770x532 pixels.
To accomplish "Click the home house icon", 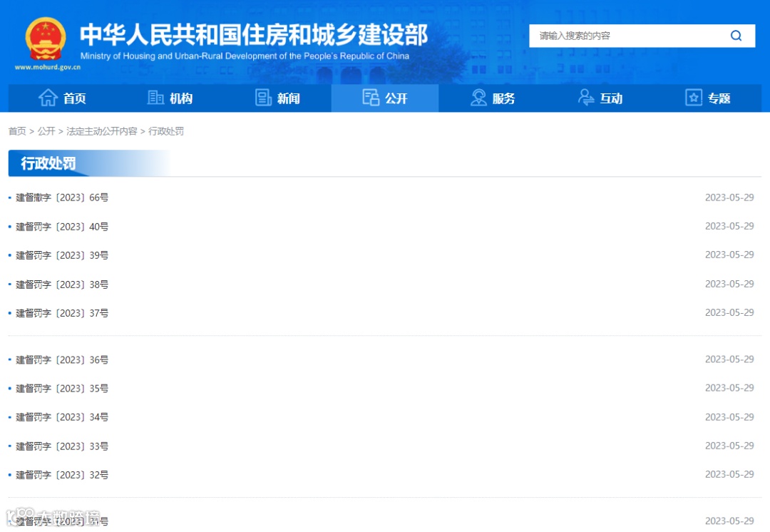I will (x=48, y=98).
